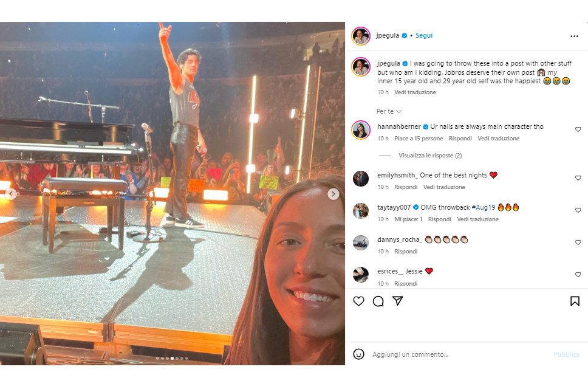Open emoji picker in comment box

tap(359, 354)
